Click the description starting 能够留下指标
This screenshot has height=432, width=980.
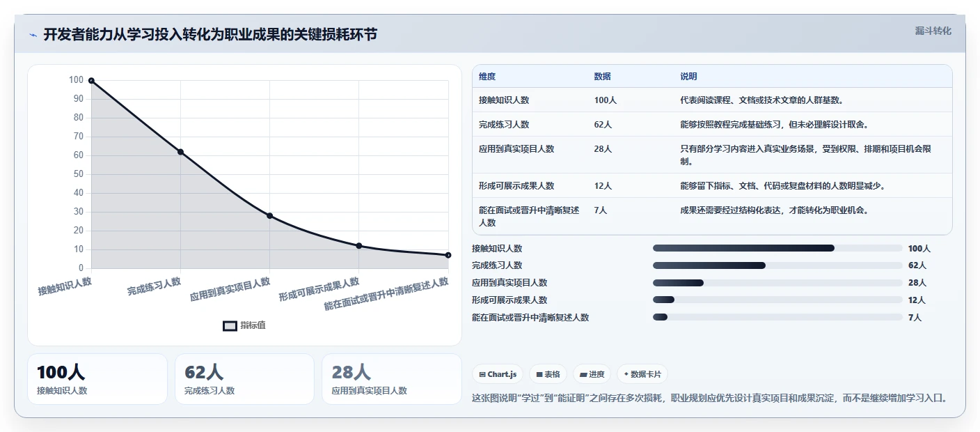point(783,186)
